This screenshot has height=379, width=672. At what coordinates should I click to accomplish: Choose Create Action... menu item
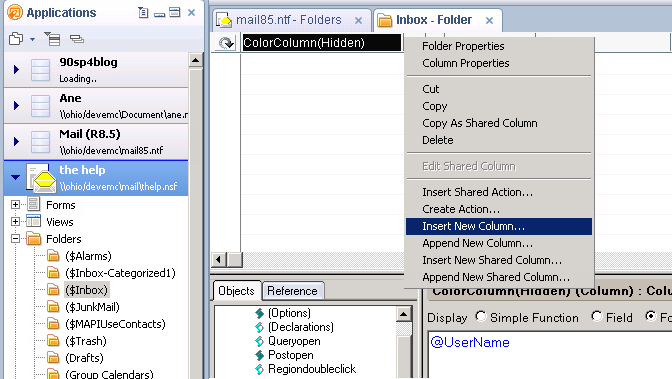tap(461, 209)
